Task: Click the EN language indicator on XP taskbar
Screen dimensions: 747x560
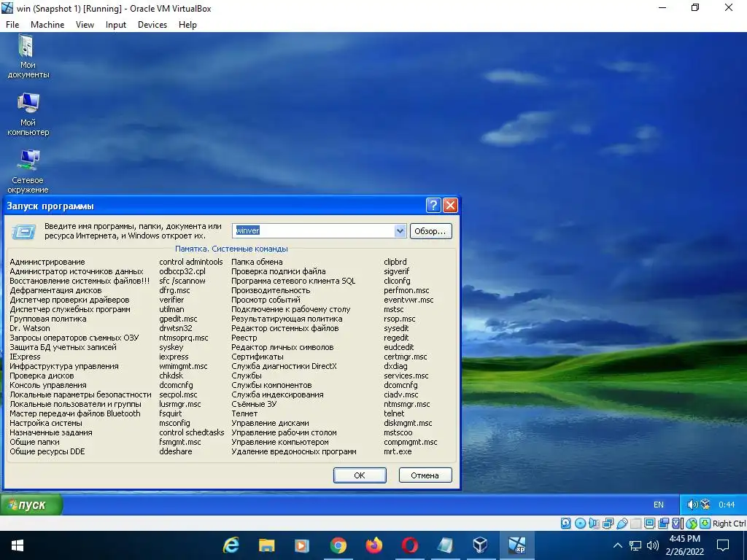Action: pos(659,505)
